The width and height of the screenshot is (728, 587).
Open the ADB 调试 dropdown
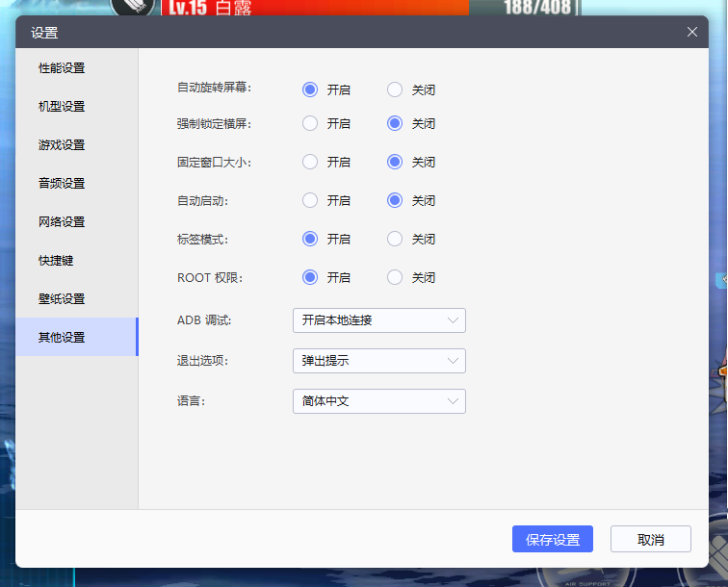378,320
